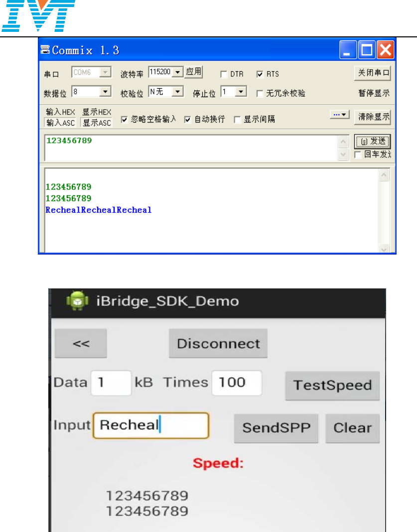Open the parity dropdown showing N无
Image resolution: width=417 pixels, height=532 pixels.
pos(177,92)
